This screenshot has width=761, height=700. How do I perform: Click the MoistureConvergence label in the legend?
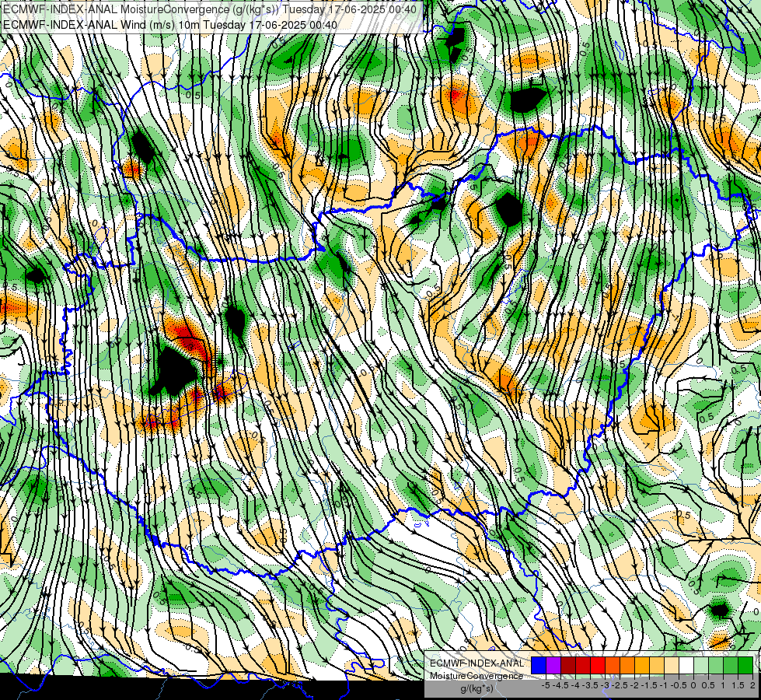476,676
